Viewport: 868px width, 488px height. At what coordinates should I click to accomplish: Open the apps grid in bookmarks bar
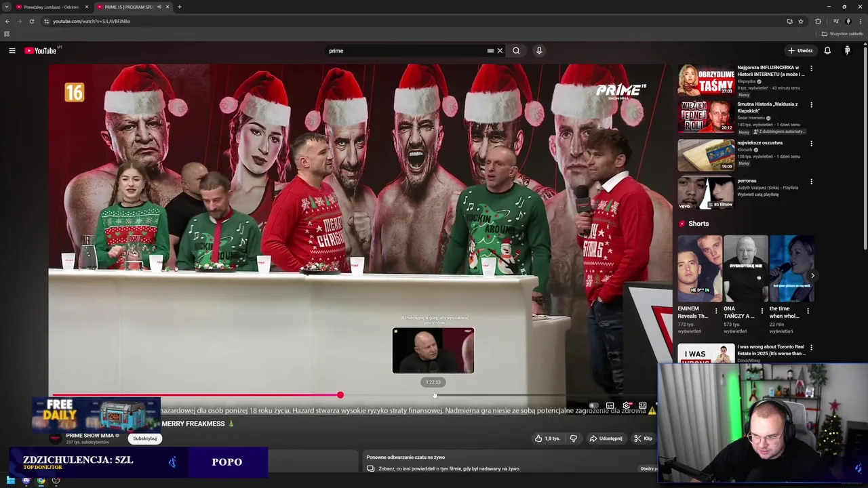click(x=7, y=34)
